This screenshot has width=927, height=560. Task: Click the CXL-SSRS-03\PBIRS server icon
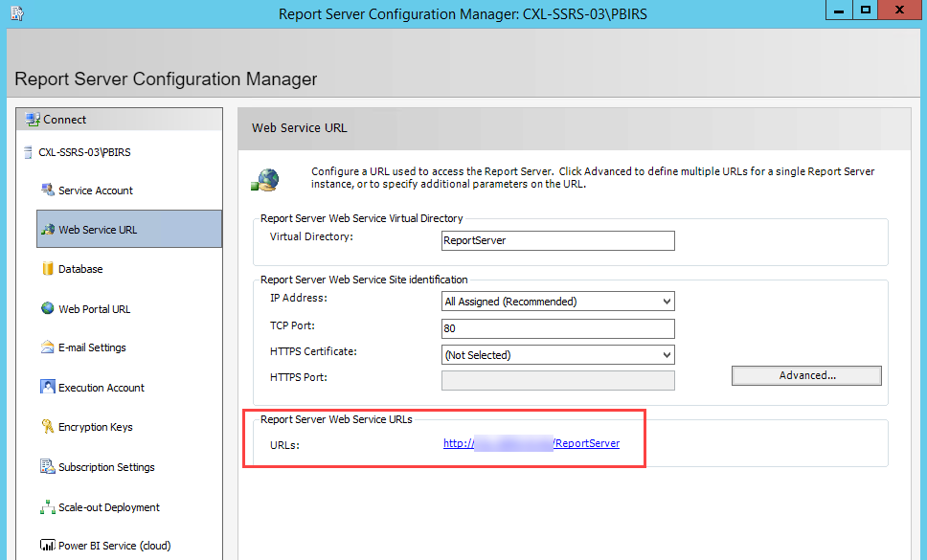point(28,152)
